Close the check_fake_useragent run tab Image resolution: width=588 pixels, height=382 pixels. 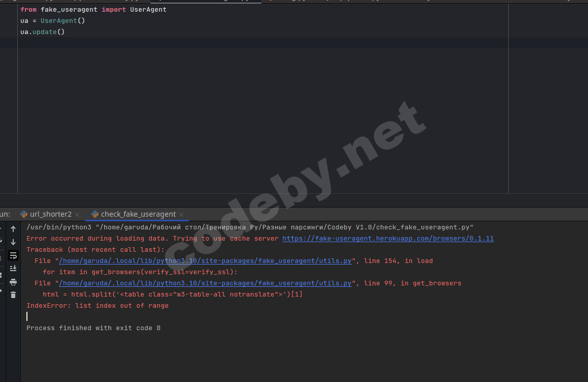[x=181, y=214]
